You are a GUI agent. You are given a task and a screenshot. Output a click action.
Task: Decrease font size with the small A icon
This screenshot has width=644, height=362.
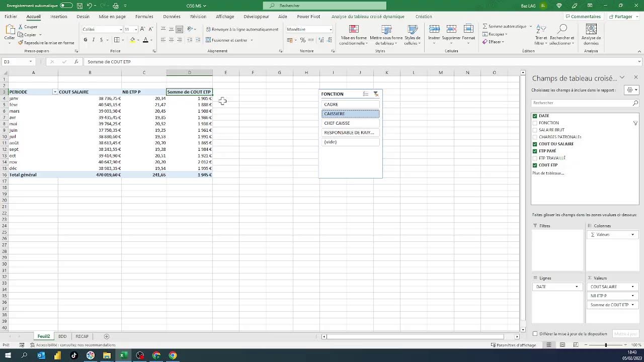pos(150,29)
